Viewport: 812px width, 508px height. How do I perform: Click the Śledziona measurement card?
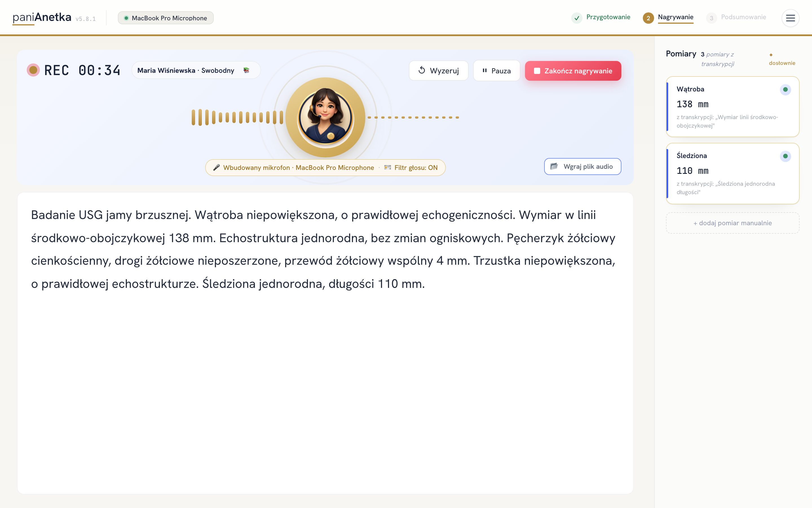732,173
